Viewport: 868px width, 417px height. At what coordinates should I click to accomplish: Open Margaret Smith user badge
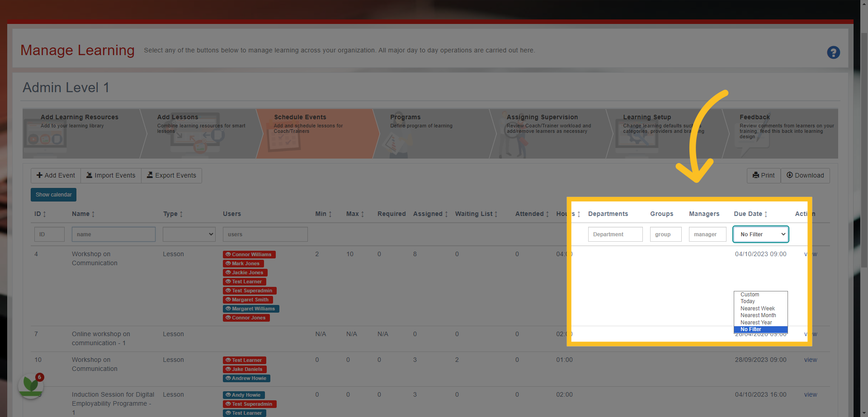(248, 300)
